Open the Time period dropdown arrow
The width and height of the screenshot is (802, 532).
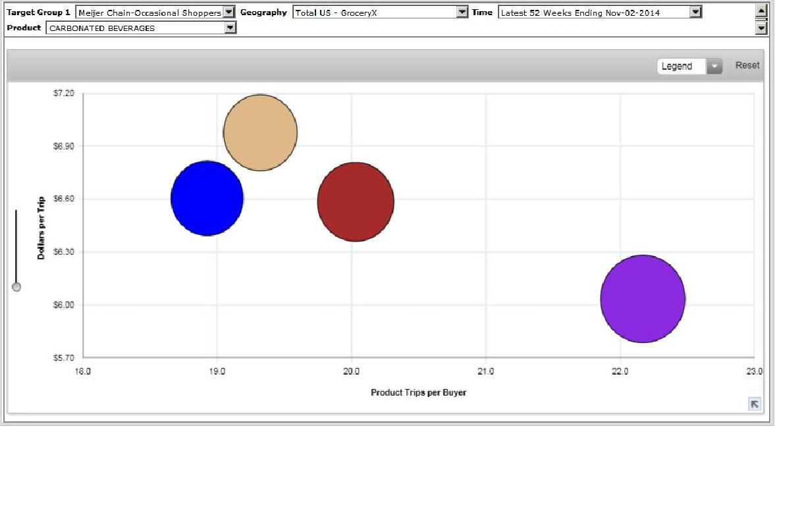[695, 13]
